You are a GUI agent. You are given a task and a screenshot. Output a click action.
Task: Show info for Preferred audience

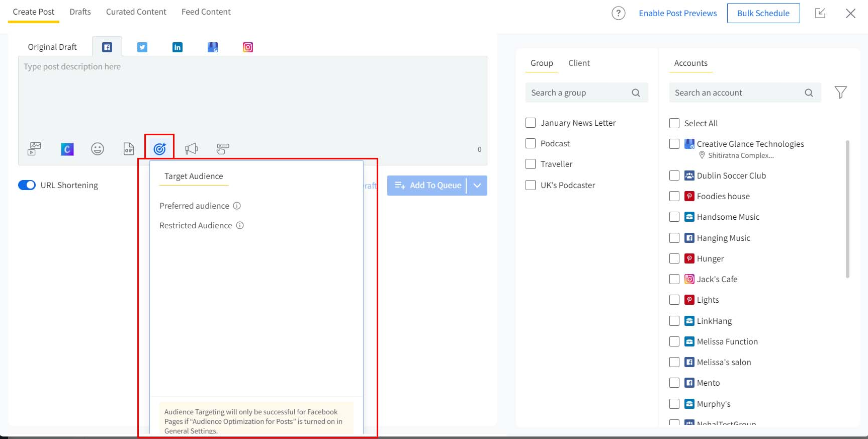(x=237, y=206)
